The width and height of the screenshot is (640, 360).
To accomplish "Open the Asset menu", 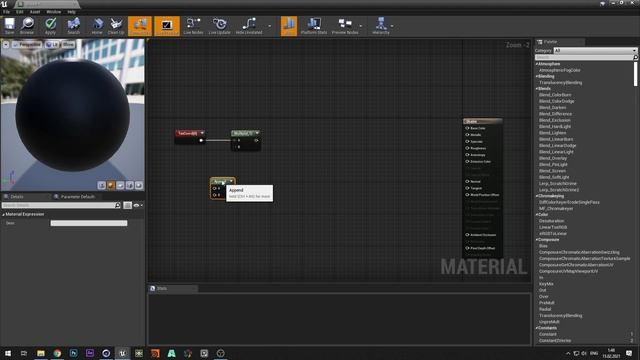I will pyautogui.click(x=35, y=12).
